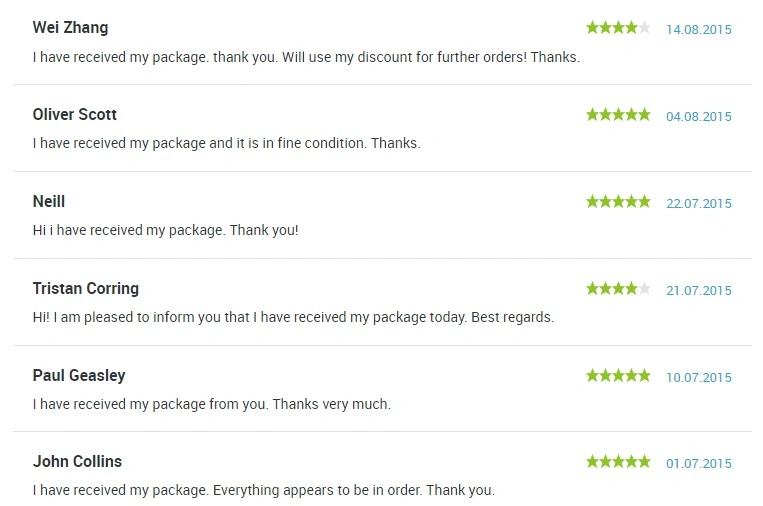Select the 10.07.2015 date
This screenshot has width=763, height=506.
coord(699,378)
